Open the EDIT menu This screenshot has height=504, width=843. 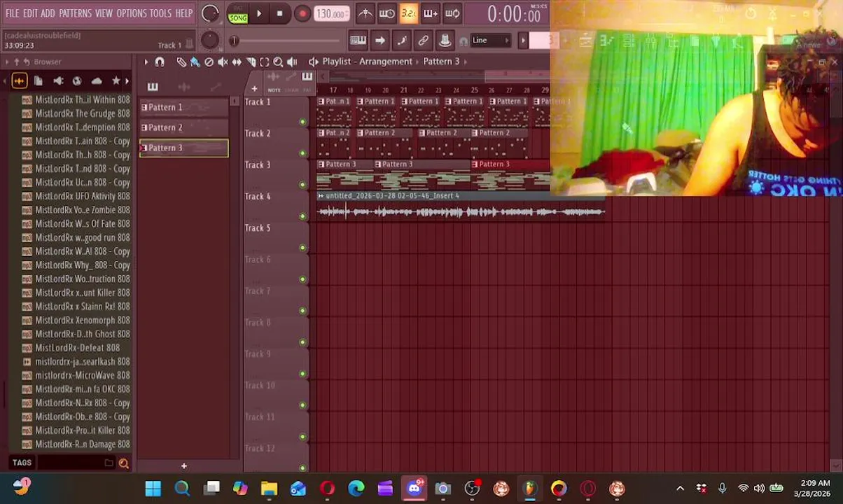tap(30, 13)
